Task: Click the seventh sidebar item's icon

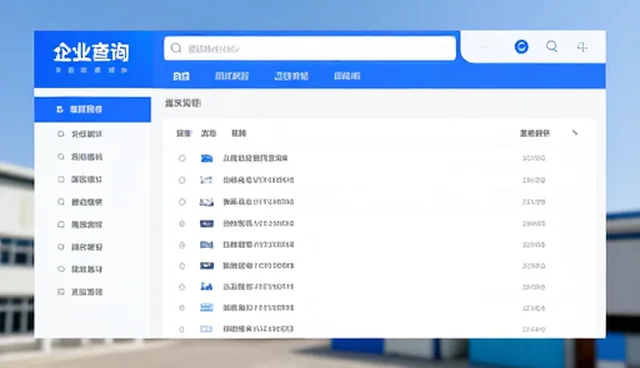Action: (x=61, y=247)
